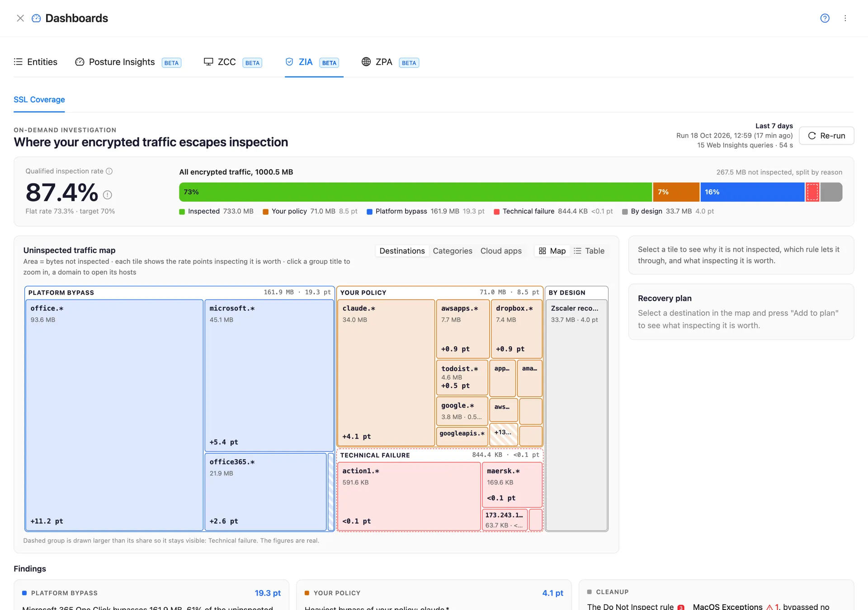The height and width of the screenshot is (610, 868).
Task: Open the vertical three-dot more menu
Action: [x=845, y=18]
